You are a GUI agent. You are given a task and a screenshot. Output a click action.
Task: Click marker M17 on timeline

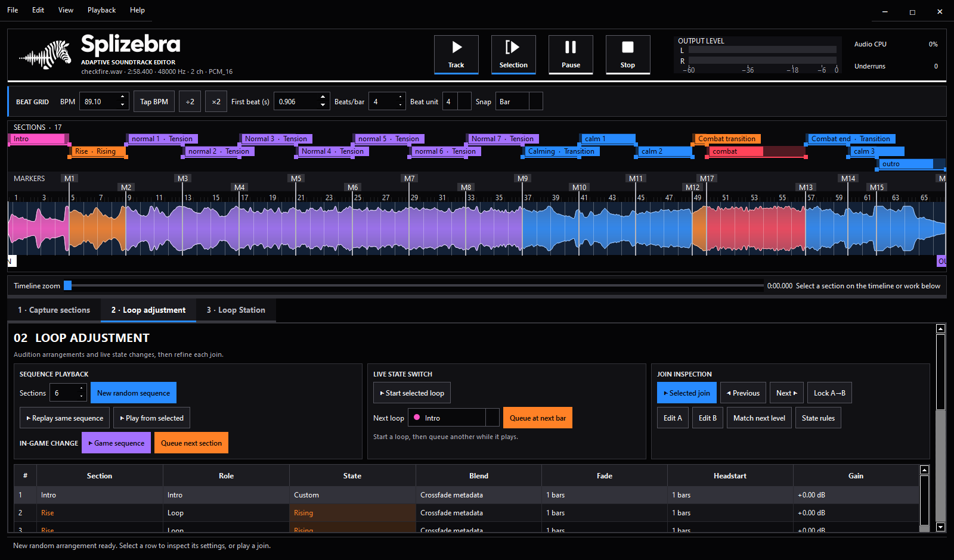coord(707,179)
